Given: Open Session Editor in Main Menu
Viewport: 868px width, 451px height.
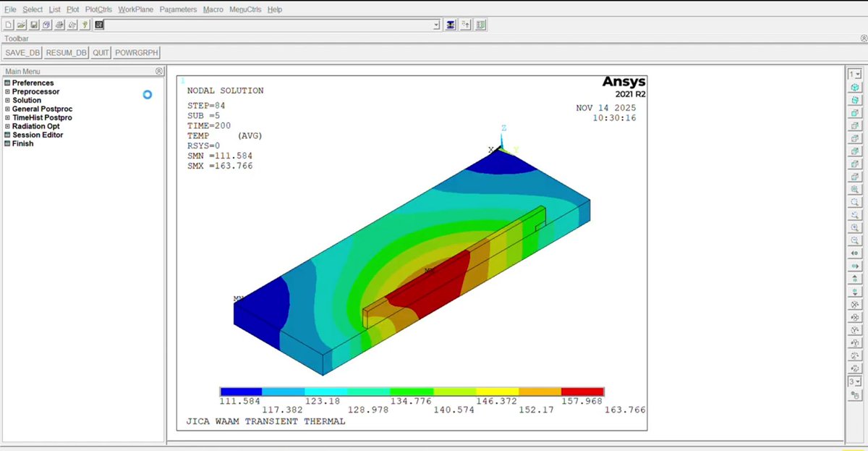Looking at the screenshot, I should coord(38,135).
